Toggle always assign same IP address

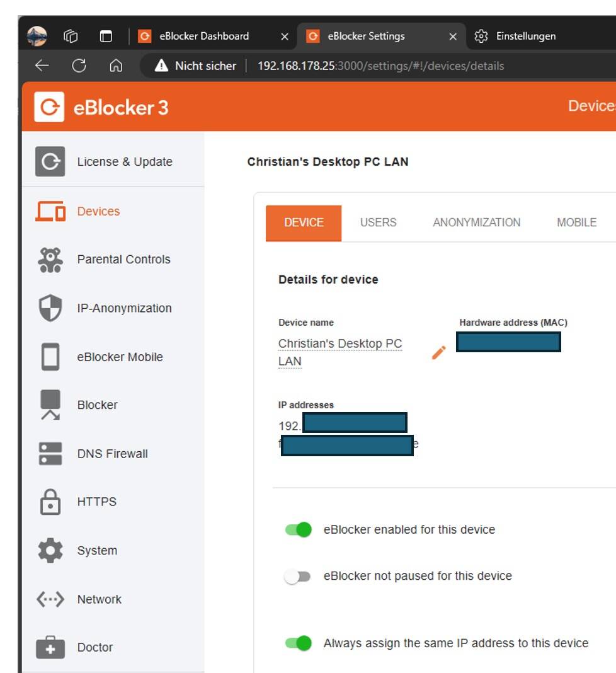[299, 643]
